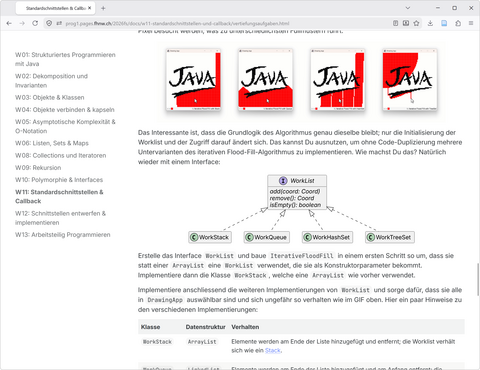Open picture-in-picture icon in address bar
This screenshot has height=370, width=480.
point(406,23)
